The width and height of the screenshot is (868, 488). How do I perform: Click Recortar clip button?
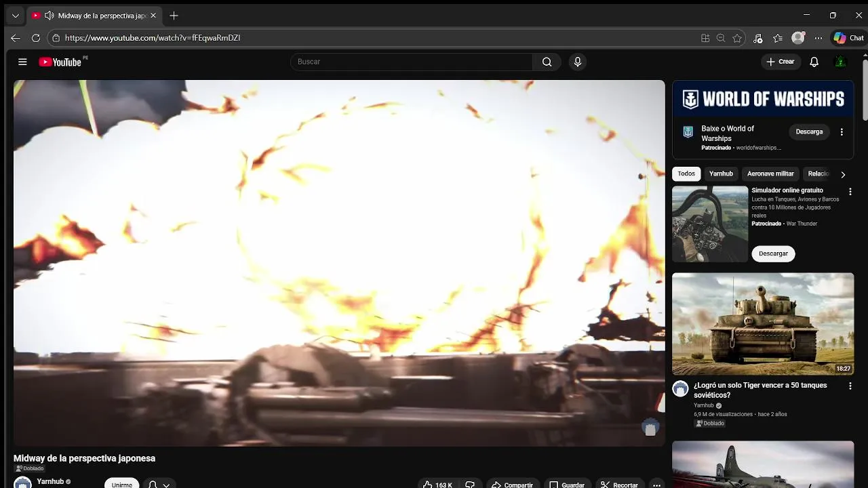pyautogui.click(x=620, y=485)
